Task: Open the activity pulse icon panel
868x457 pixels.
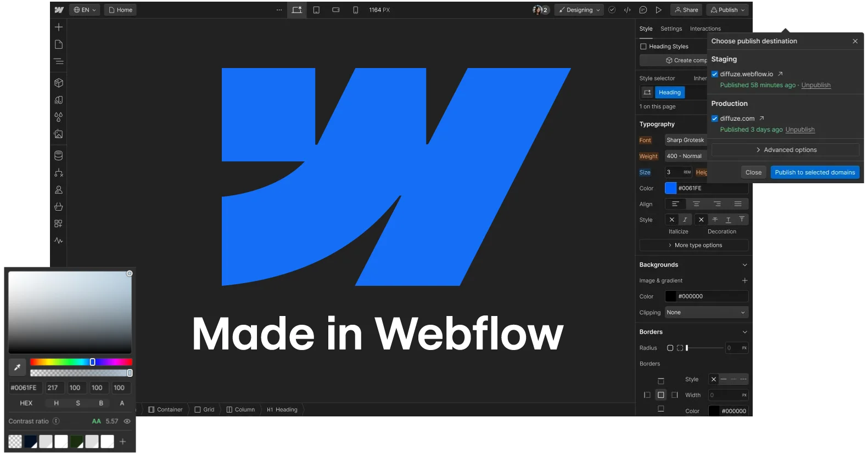Action: (59, 241)
